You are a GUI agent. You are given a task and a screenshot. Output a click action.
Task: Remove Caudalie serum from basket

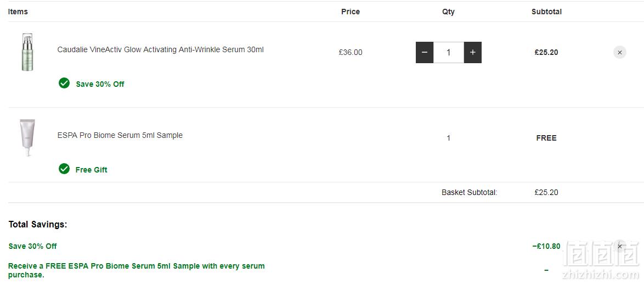pyautogui.click(x=620, y=52)
